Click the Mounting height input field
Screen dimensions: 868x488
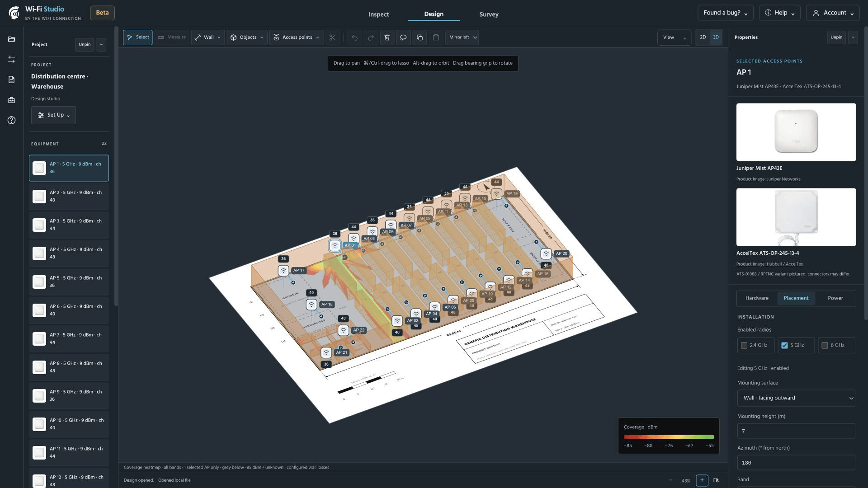click(796, 431)
